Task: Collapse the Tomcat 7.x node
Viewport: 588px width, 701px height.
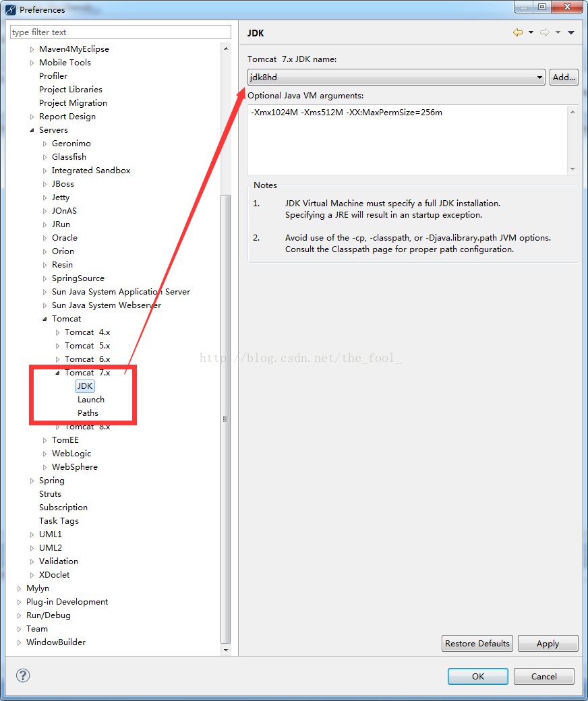Action: [58, 372]
